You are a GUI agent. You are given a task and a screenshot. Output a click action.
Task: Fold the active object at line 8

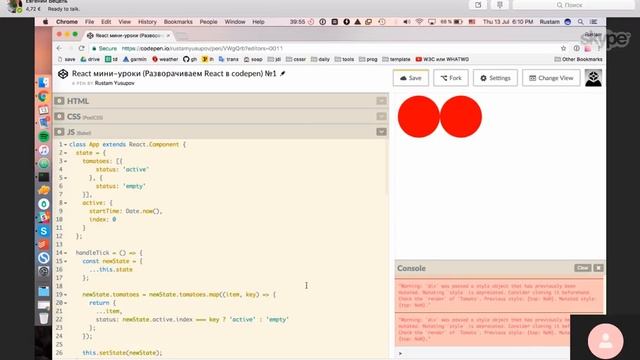[65, 203]
